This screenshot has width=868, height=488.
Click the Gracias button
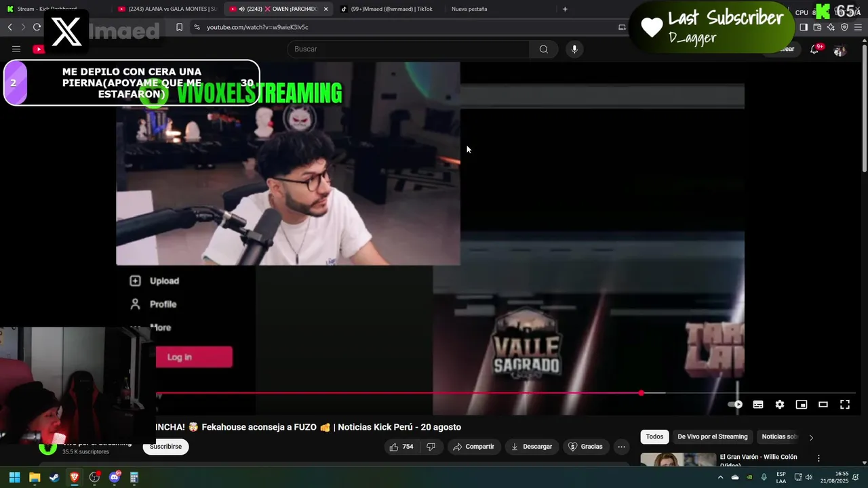point(585,447)
